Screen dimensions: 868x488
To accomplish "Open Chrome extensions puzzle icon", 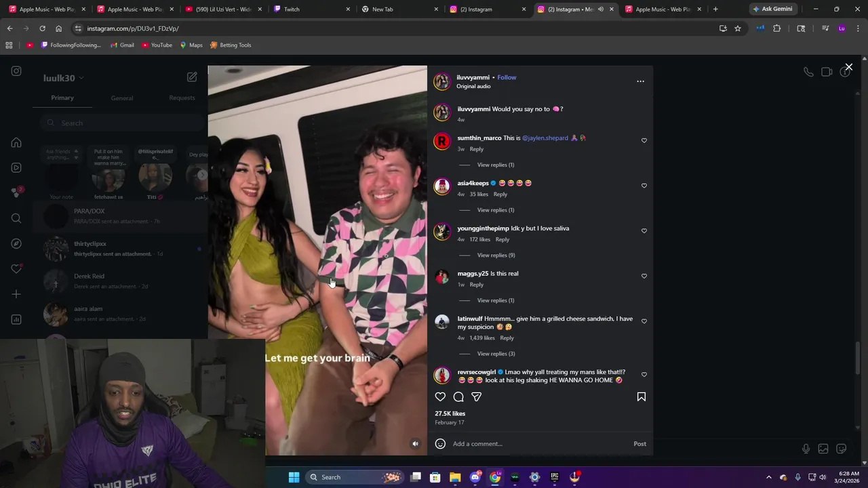I will click(x=777, y=28).
